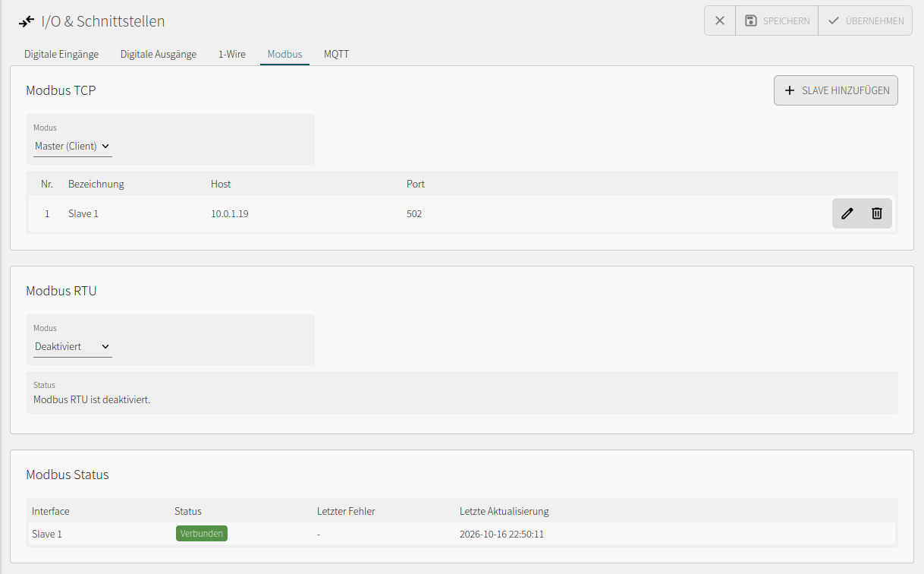Click timestamp 2026-10-16 22:50:11
The height and width of the screenshot is (574, 924).
[x=501, y=535]
